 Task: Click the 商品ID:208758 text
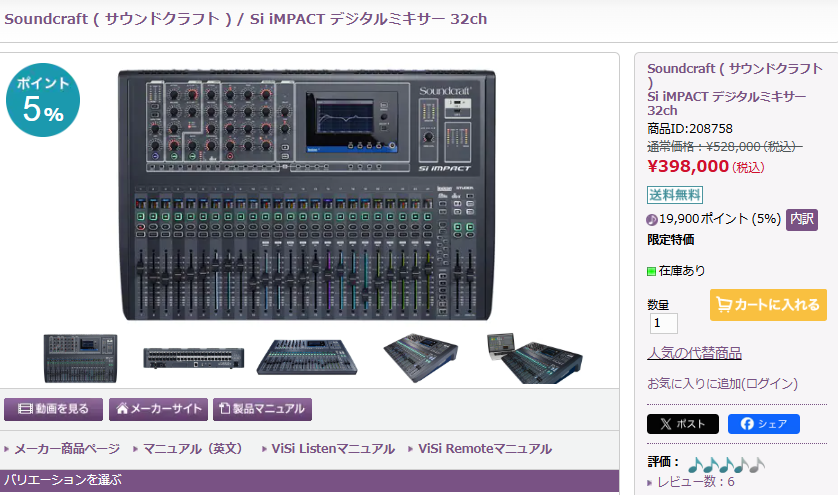[689, 129]
